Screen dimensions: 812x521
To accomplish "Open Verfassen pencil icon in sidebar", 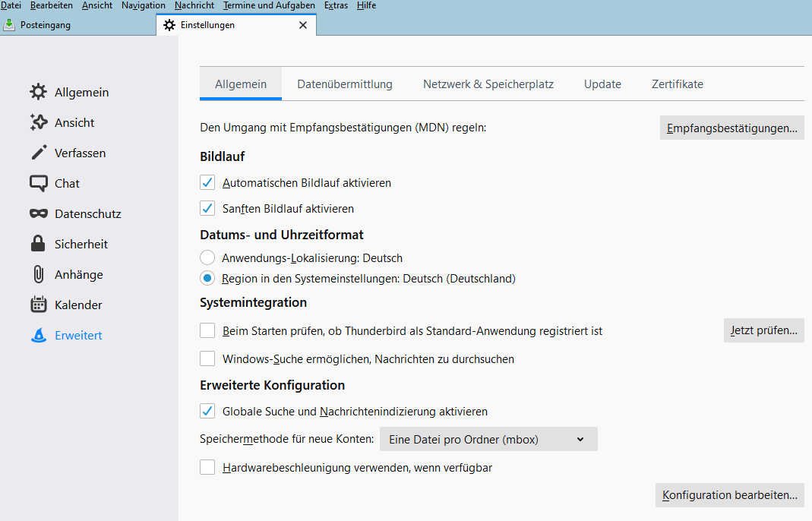I will (38, 153).
